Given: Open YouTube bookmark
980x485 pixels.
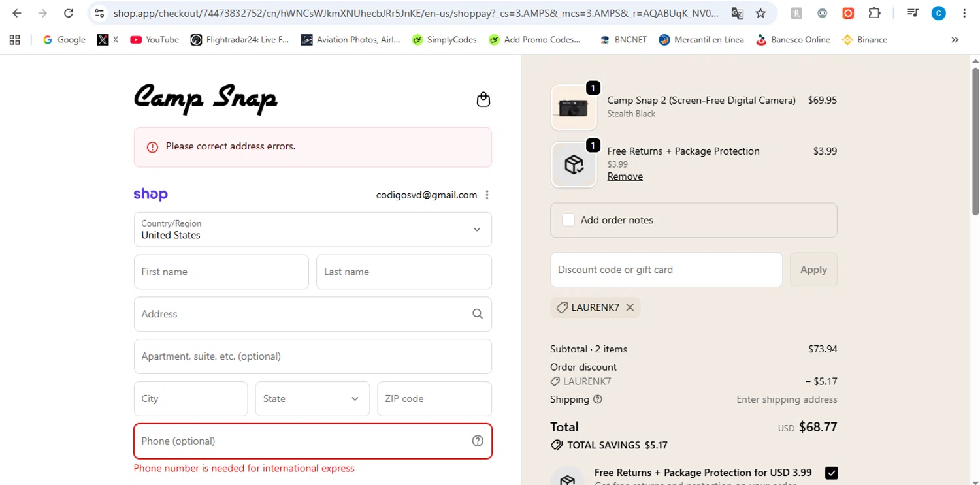Looking at the screenshot, I should [154, 40].
